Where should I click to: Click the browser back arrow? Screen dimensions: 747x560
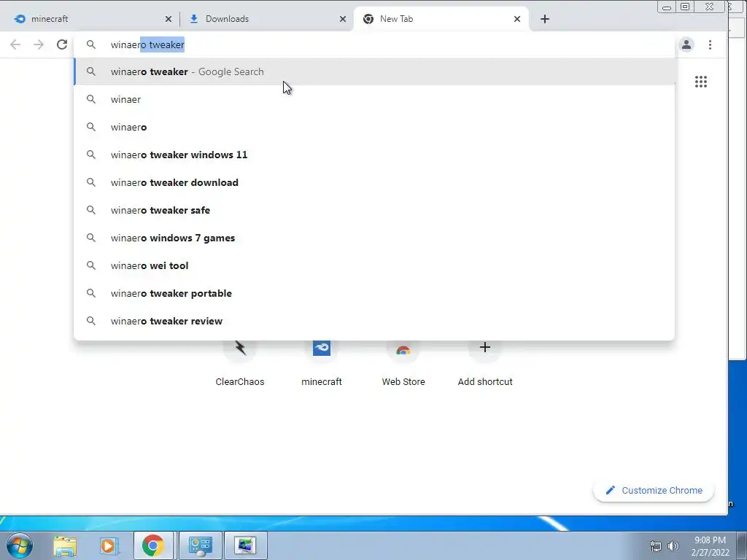click(15, 44)
